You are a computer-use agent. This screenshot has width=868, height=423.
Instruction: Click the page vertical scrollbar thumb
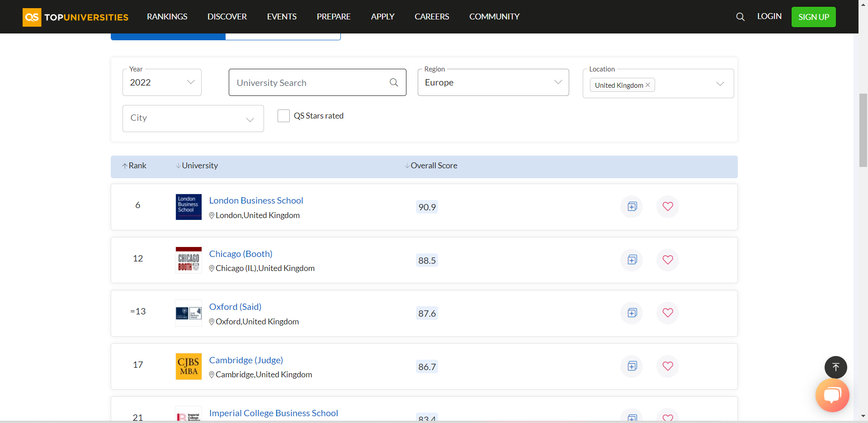(x=863, y=130)
